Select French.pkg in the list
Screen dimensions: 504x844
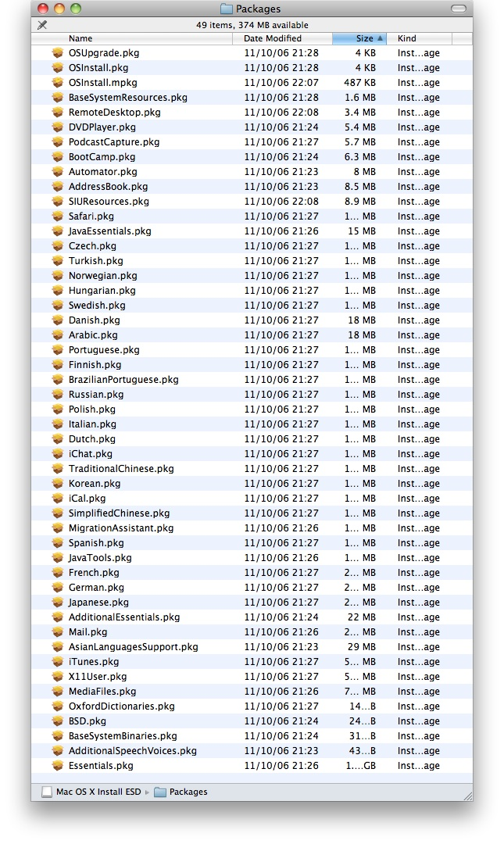pos(94,573)
